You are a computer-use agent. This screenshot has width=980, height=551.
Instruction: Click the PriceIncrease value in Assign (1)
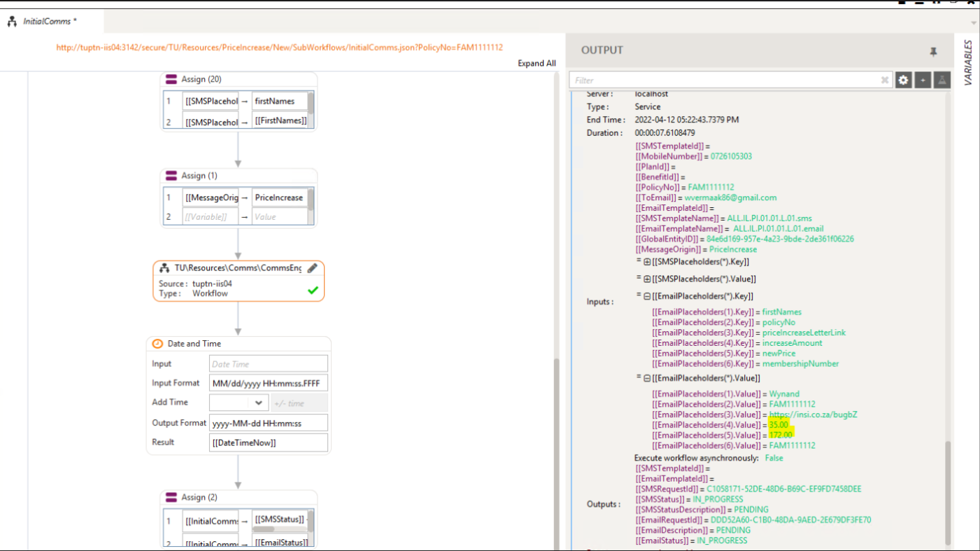279,197
